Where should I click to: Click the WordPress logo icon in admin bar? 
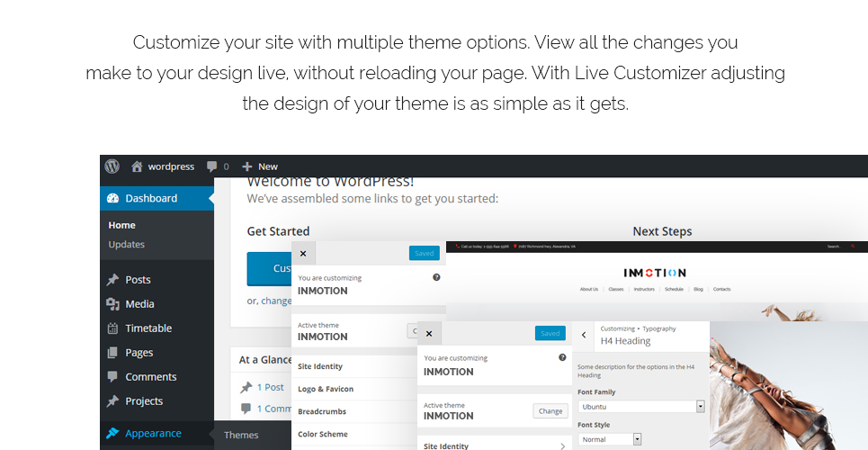(x=112, y=166)
